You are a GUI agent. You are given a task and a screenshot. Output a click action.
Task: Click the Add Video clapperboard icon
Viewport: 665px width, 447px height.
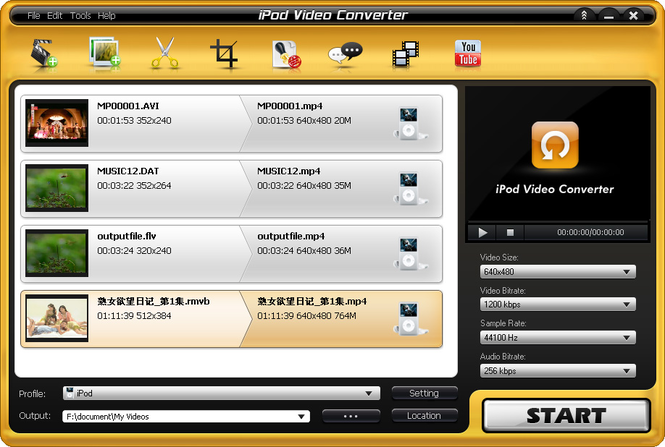tap(44, 53)
